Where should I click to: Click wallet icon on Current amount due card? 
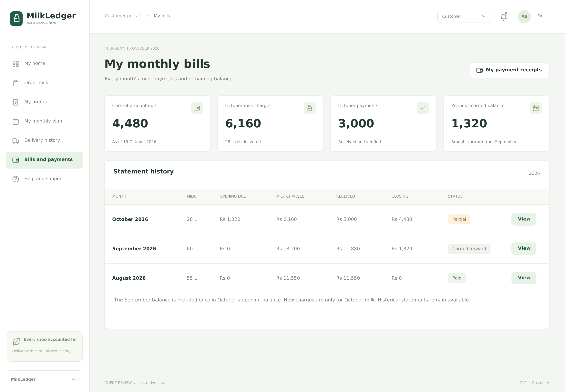pos(197,108)
